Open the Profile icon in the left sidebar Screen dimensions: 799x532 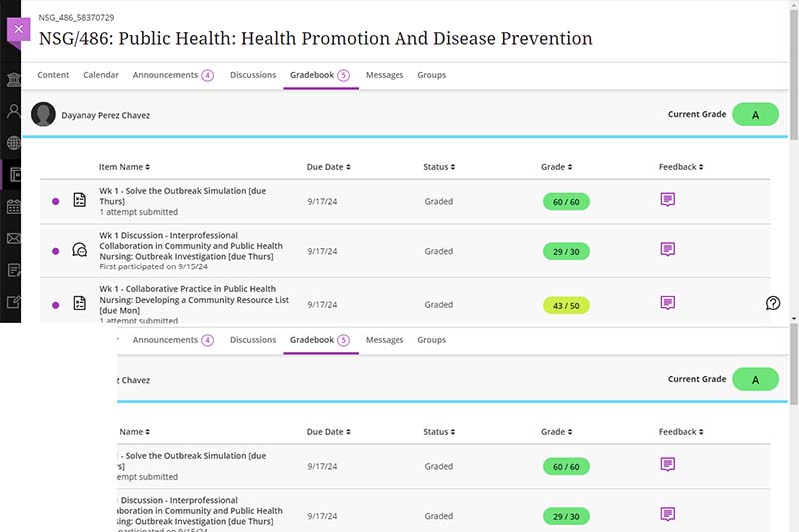tap(13, 111)
